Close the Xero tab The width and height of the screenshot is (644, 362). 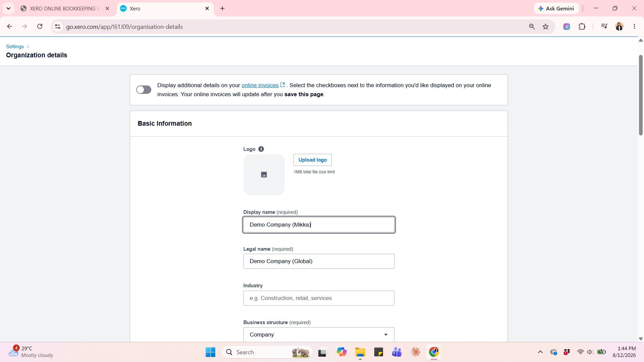[x=207, y=9]
